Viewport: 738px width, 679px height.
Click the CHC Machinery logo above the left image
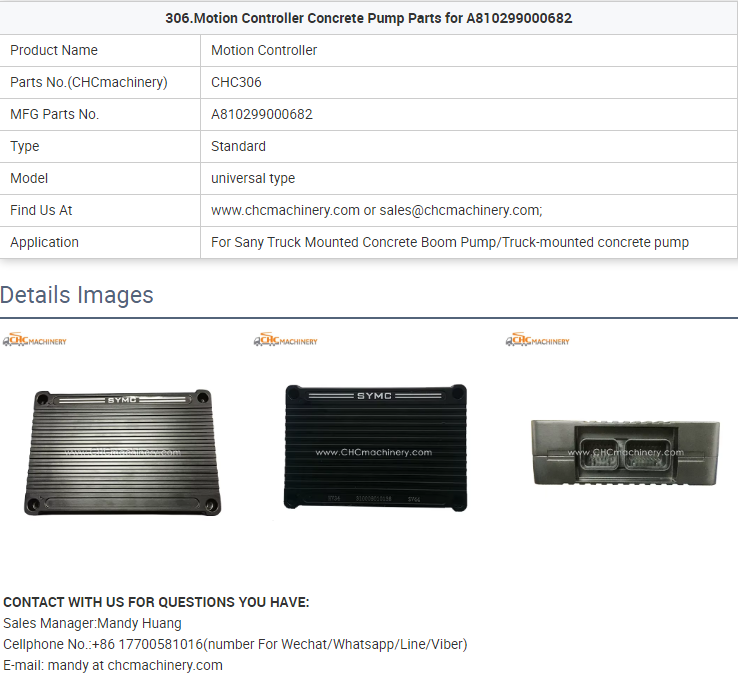click(x=34, y=341)
